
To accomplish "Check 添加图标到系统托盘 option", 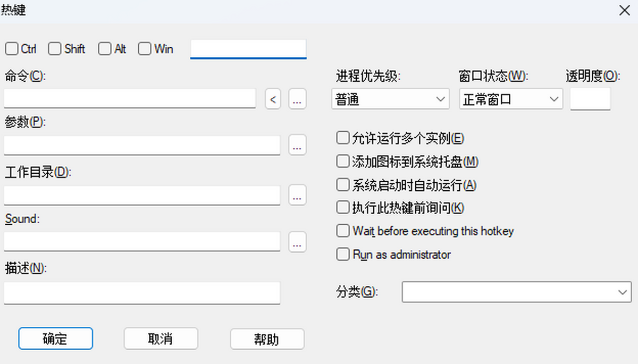I will coord(343,161).
